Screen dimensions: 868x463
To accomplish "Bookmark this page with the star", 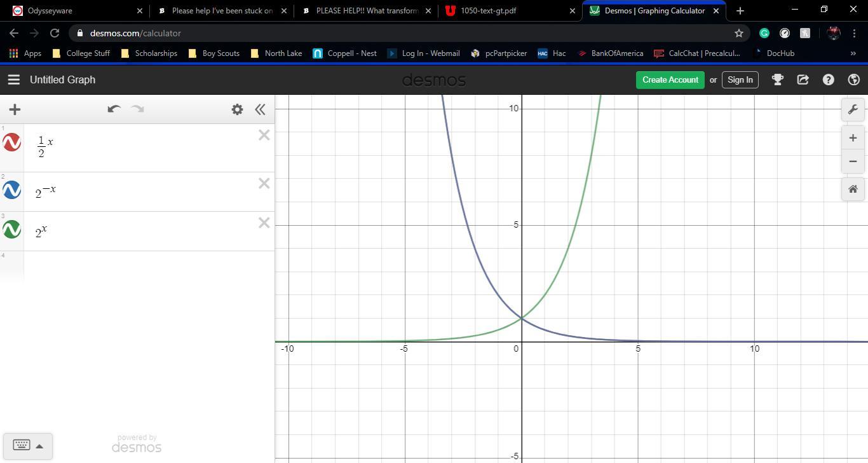I will [x=738, y=33].
